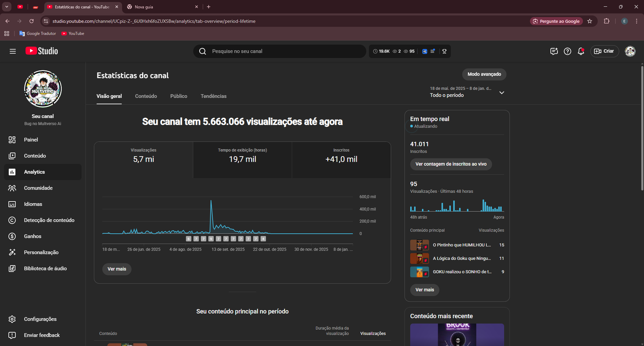Click the Modo avançado button

(x=484, y=74)
